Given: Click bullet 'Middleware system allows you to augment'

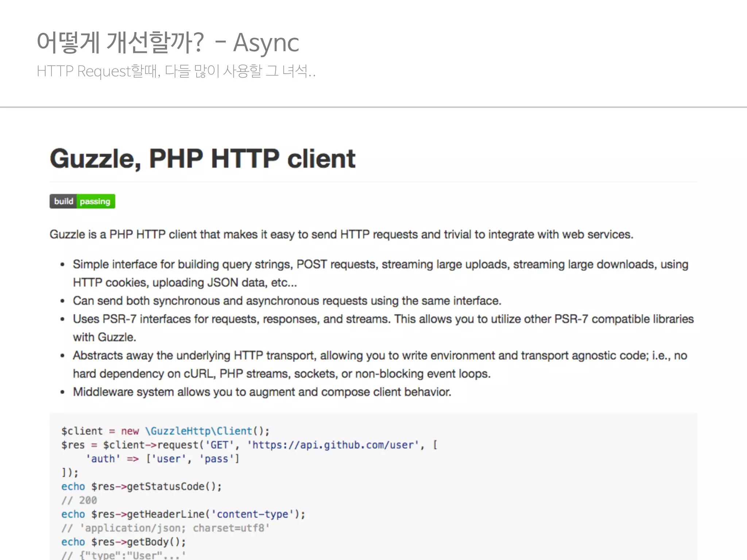Looking at the screenshot, I should pos(262,392).
